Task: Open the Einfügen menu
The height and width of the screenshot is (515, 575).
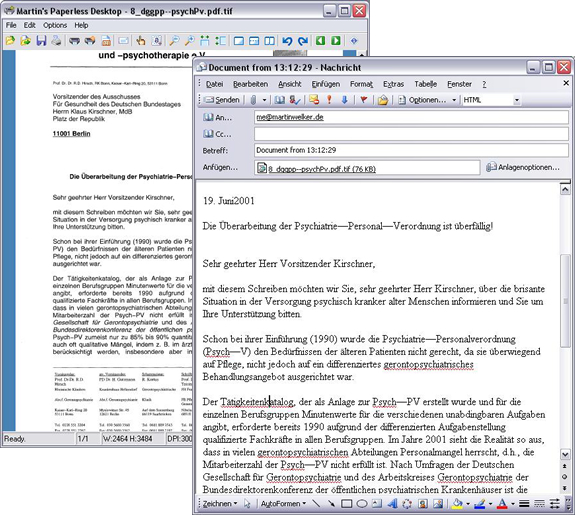Action: tap(326, 84)
